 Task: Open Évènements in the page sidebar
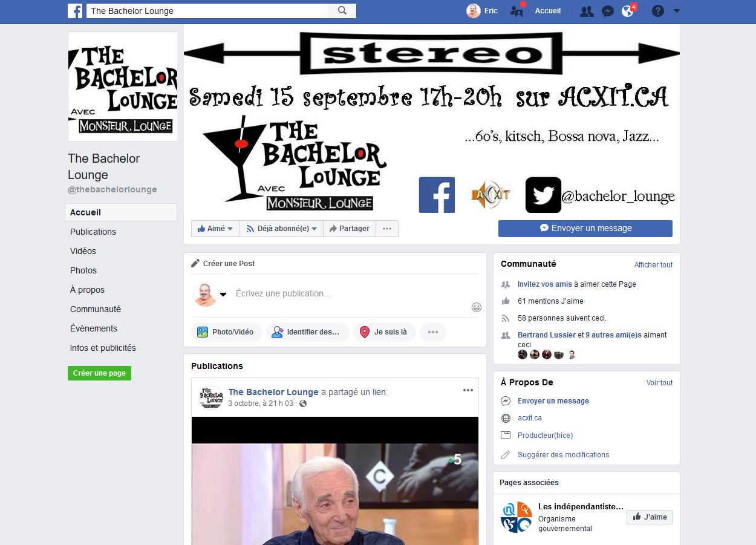pyautogui.click(x=94, y=328)
